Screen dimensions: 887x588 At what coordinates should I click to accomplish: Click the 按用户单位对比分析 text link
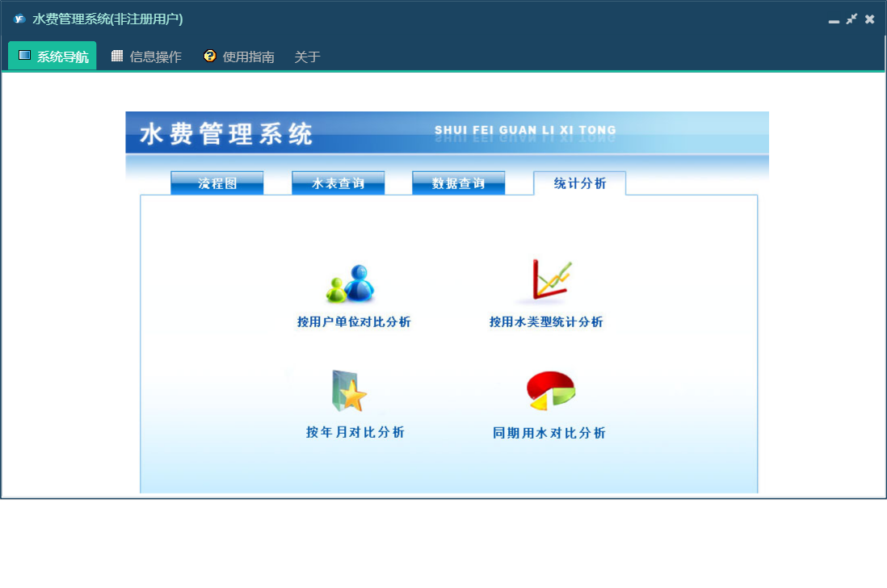tap(354, 321)
